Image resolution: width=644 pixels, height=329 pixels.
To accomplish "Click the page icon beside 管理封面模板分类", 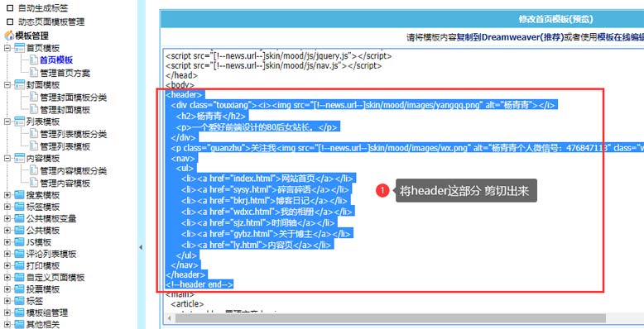I will pos(34,98).
